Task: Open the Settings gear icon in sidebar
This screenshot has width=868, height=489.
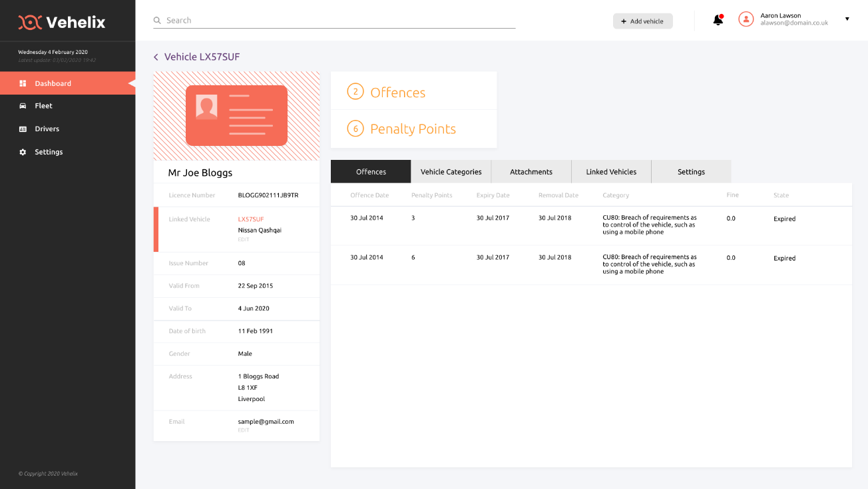Action: click(x=23, y=152)
